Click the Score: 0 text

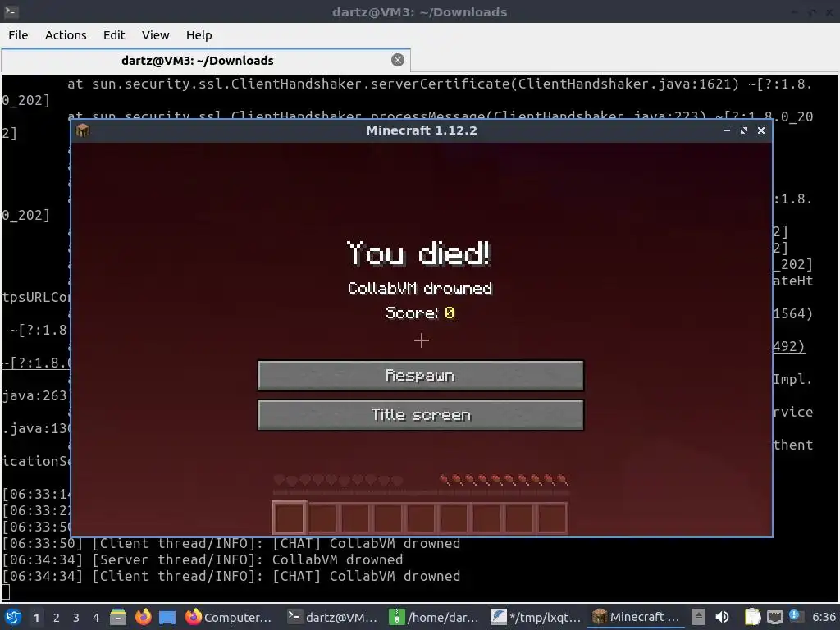(x=420, y=313)
